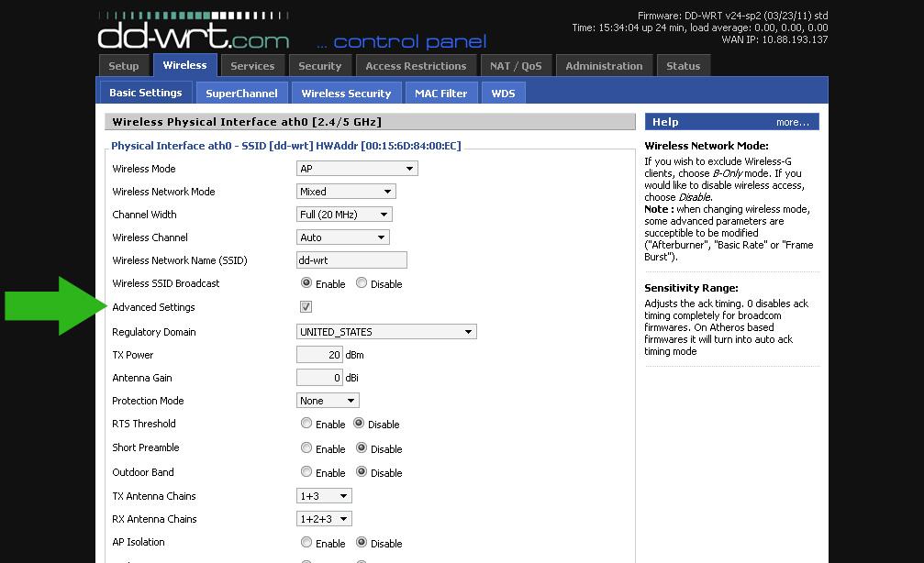
Task: Enable Outdoor Band
Action: (x=306, y=471)
